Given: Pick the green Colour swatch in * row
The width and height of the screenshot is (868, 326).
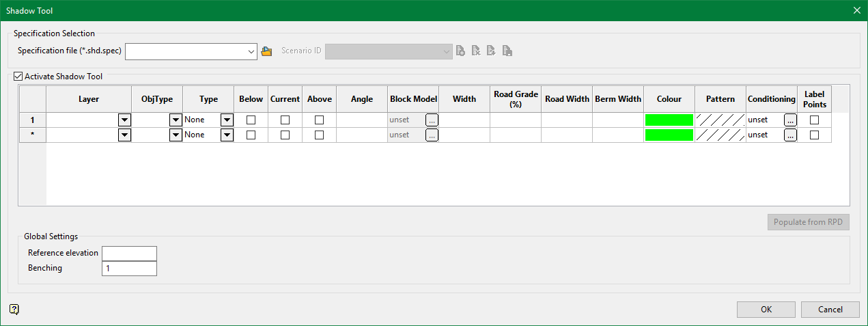Looking at the screenshot, I should pos(669,135).
